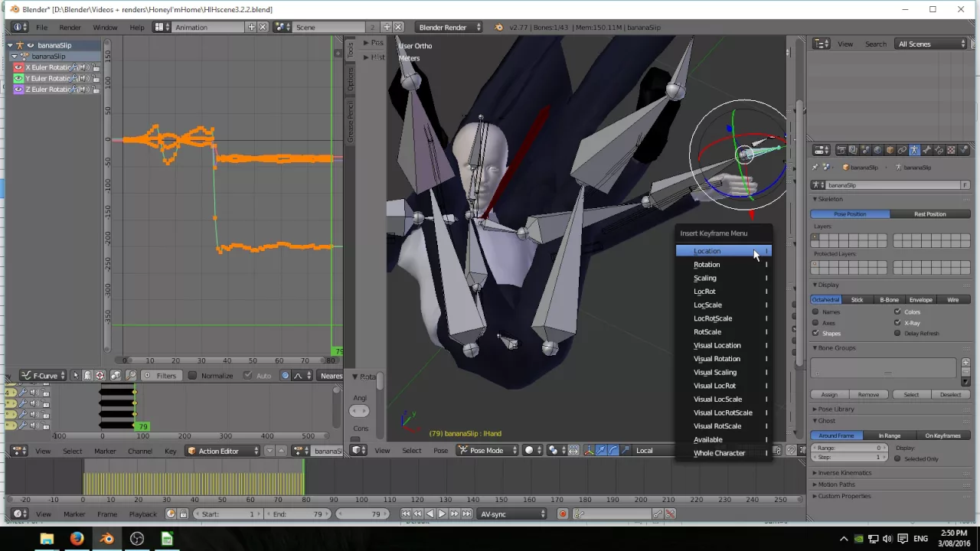Jump to the end frame of timeline

pos(466,514)
